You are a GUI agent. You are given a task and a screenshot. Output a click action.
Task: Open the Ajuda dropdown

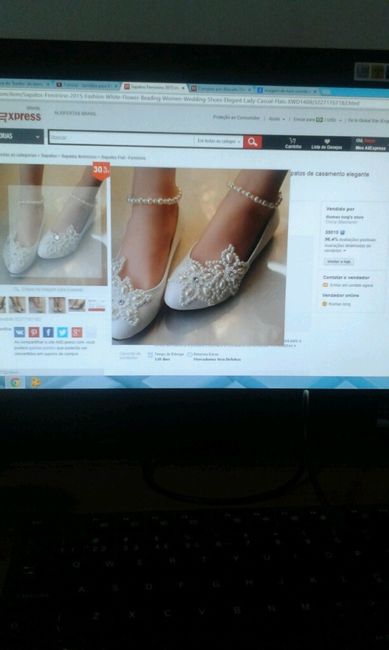point(277,119)
